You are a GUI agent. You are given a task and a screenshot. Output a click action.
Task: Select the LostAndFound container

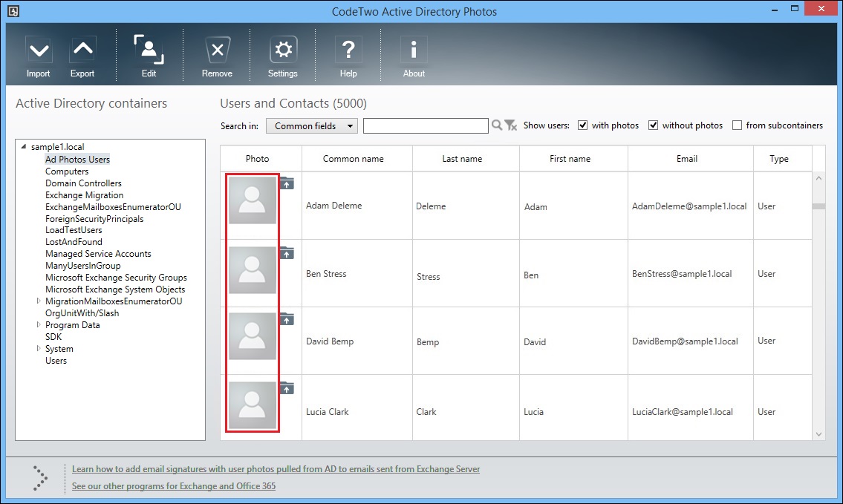(74, 242)
